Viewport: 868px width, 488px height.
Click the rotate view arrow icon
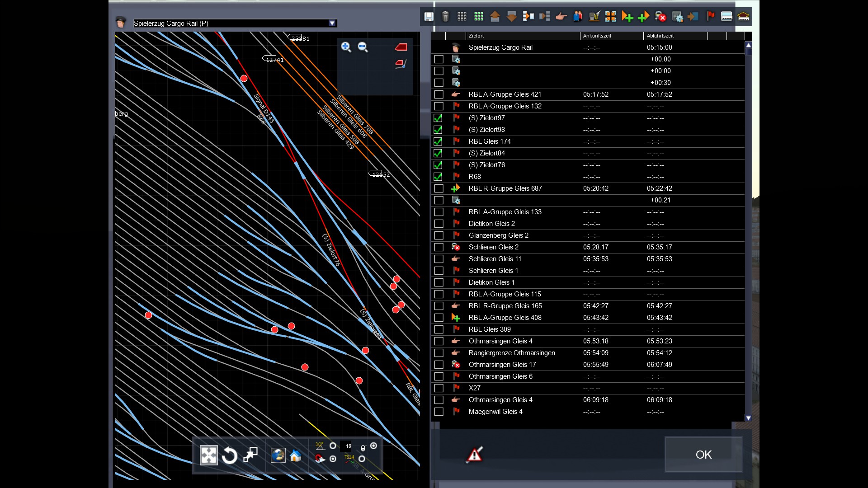click(229, 455)
